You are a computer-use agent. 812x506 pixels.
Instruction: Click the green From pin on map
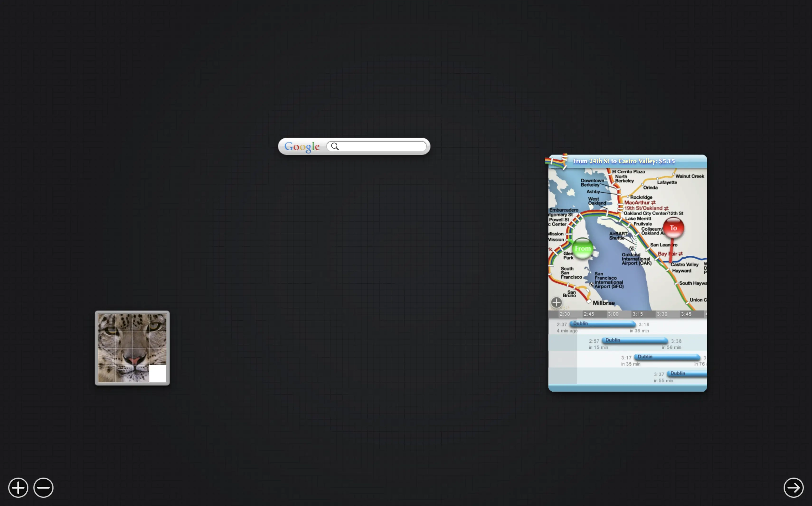[583, 248]
